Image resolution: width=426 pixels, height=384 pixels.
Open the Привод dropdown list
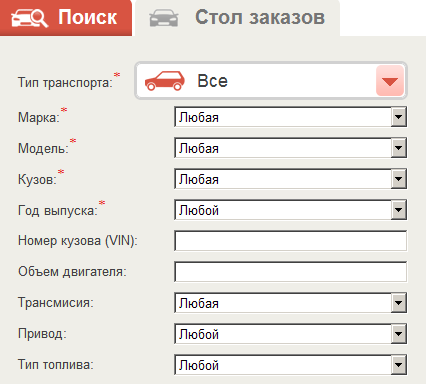[290, 334]
